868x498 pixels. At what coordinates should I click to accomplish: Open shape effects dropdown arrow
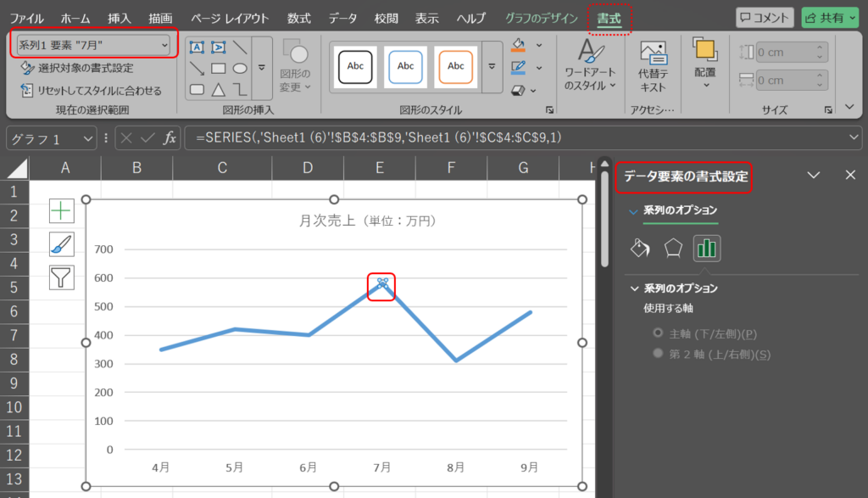(x=533, y=91)
